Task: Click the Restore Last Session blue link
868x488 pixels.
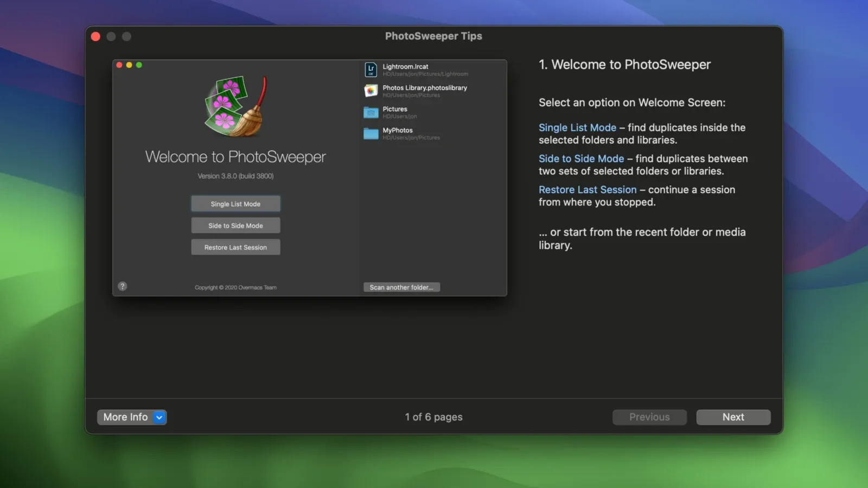Action: click(x=588, y=189)
